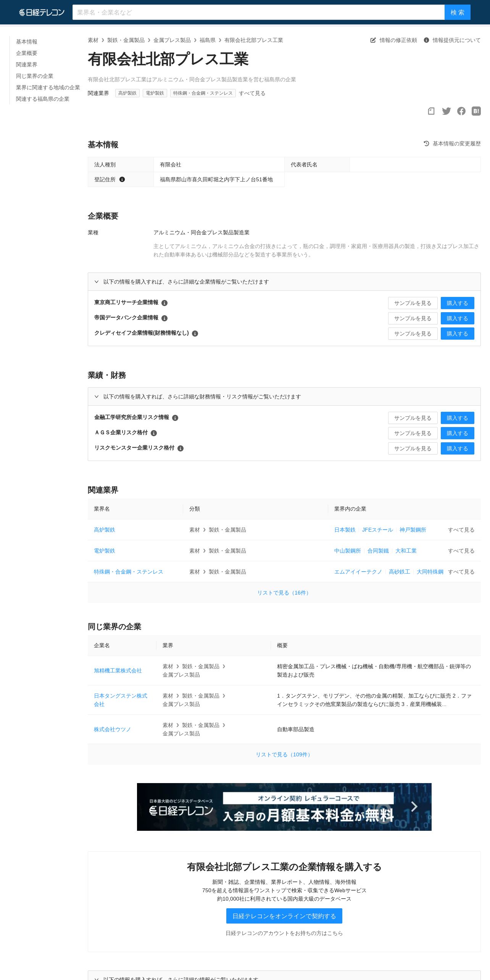
Task: Click リストで見る（109件）
Action: click(284, 754)
